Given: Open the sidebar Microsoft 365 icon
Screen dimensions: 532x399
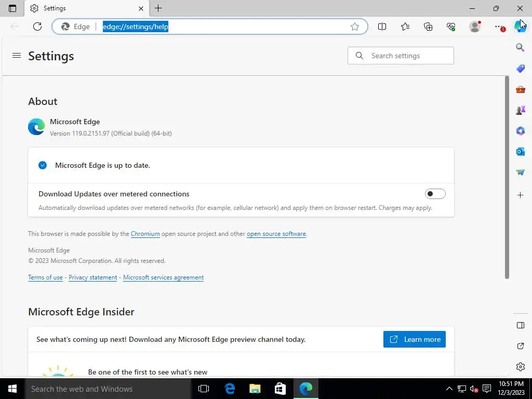Looking at the screenshot, I should (520, 130).
